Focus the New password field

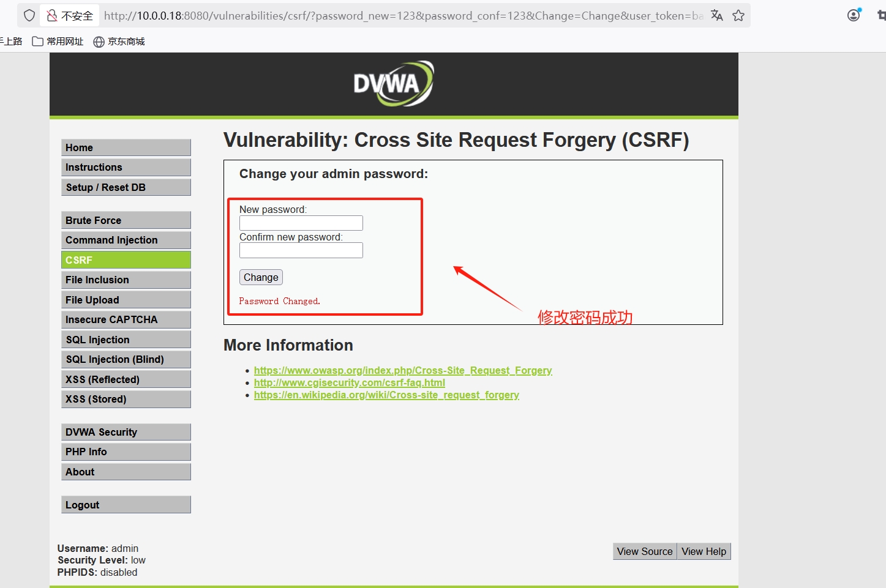click(x=301, y=223)
